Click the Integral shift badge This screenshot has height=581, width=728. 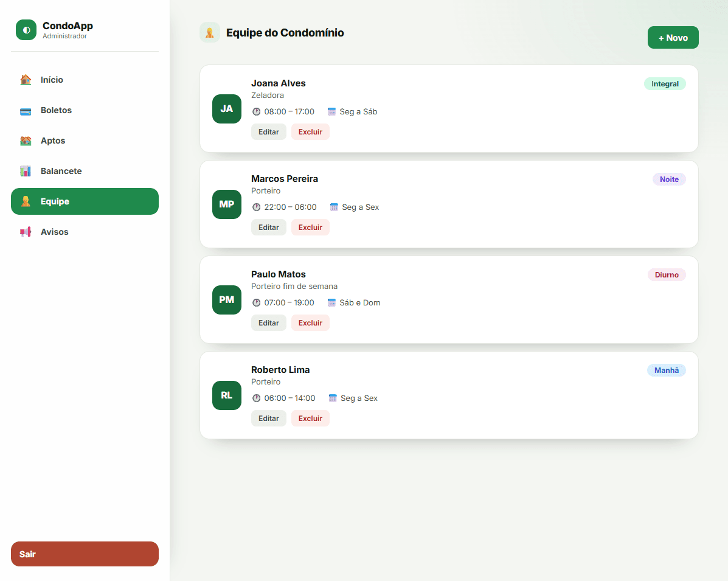pyautogui.click(x=665, y=83)
